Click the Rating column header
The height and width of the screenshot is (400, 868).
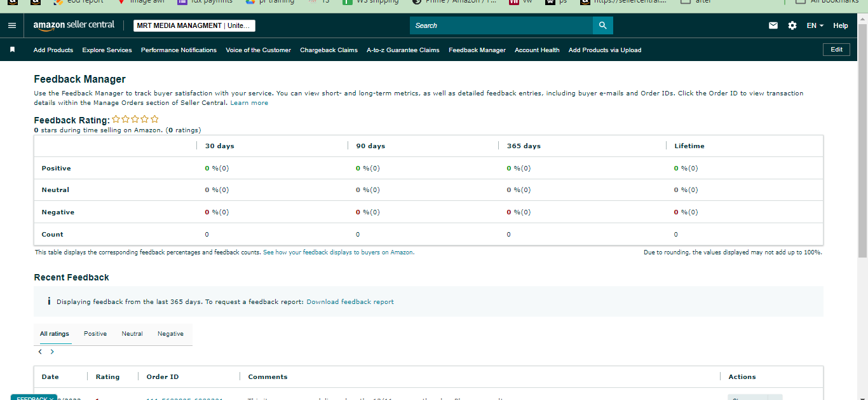tap(107, 376)
